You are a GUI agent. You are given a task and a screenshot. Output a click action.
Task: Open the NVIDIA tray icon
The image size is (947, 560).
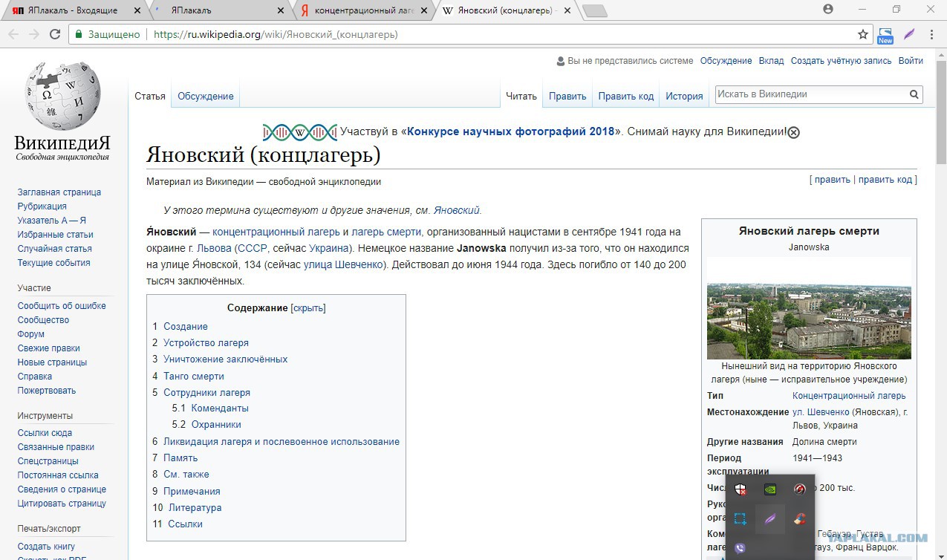click(771, 489)
